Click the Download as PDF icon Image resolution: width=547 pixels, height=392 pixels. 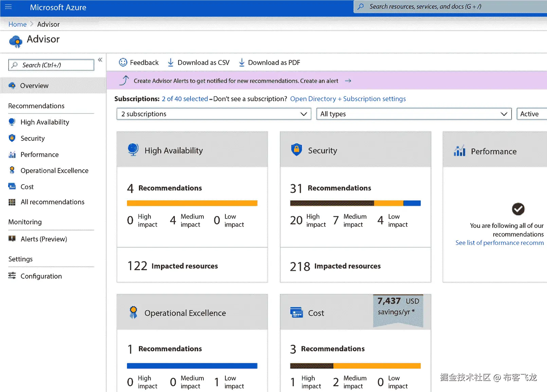241,62
